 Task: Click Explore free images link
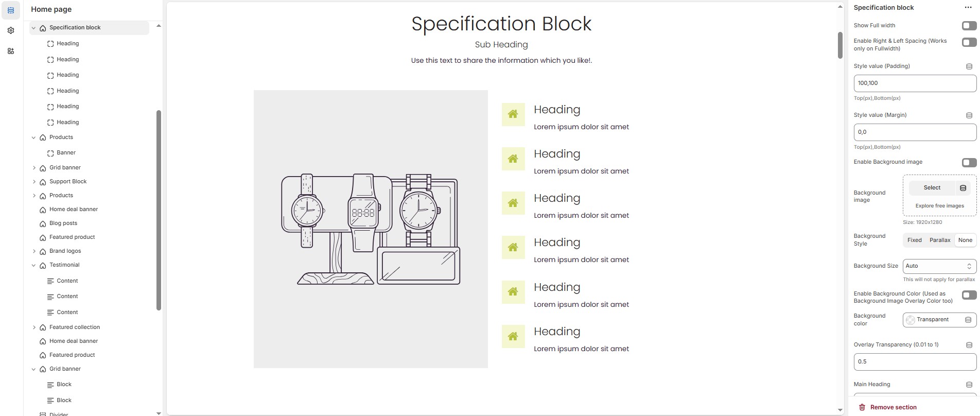[x=939, y=206]
